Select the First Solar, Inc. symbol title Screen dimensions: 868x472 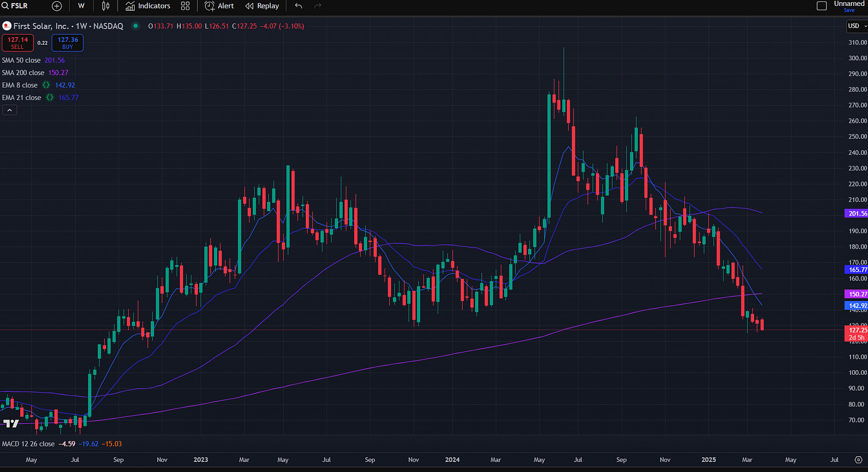tap(68, 26)
